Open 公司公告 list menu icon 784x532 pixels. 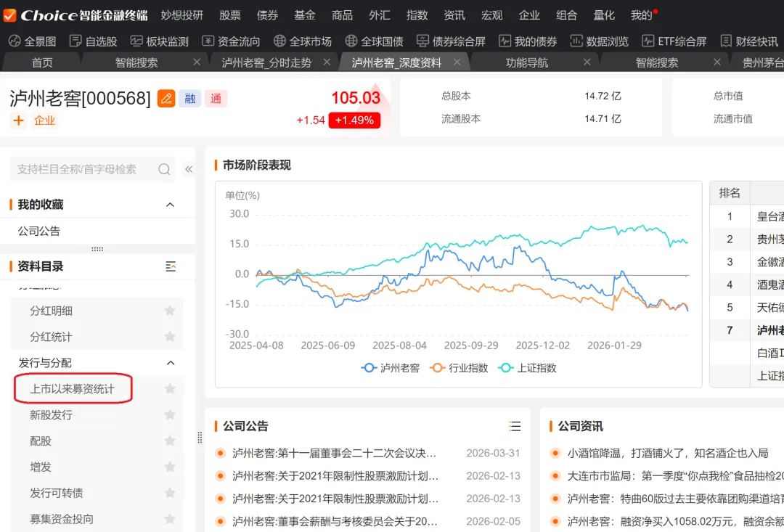click(x=515, y=426)
